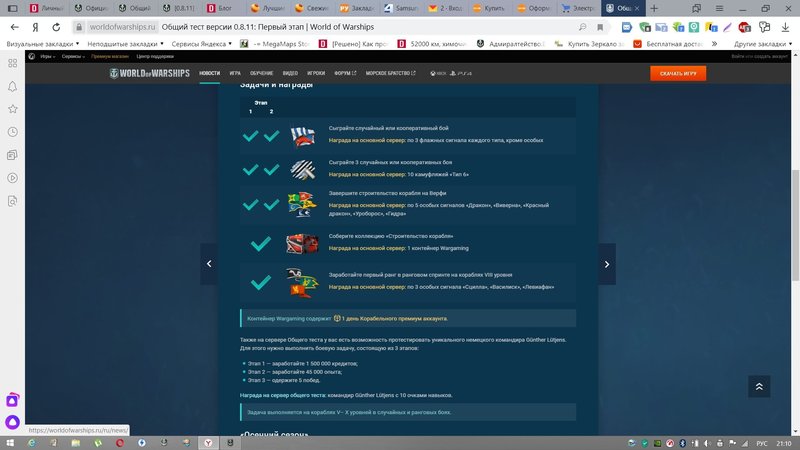Open the Премиум магазин link

coord(110,57)
